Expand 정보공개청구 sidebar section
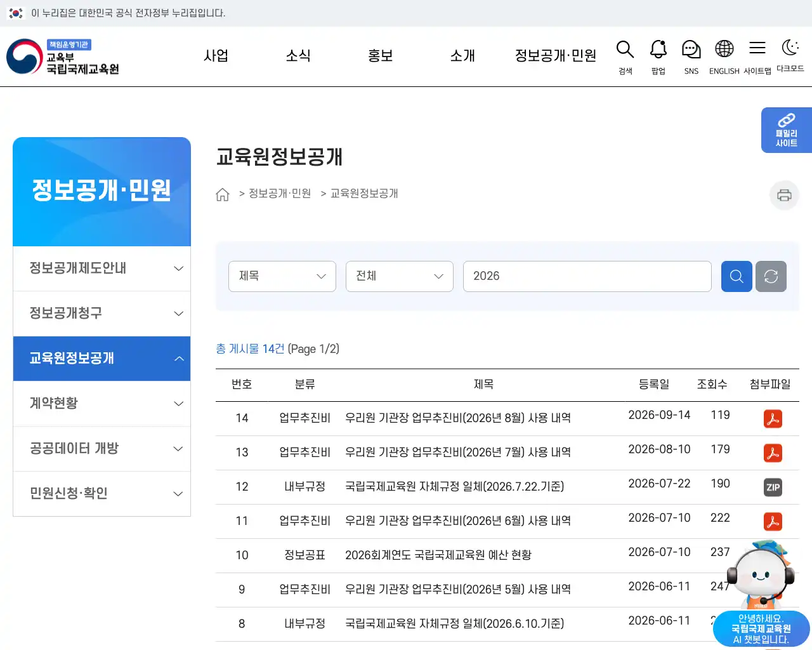The height and width of the screenshot is (650, 812). (x=101, y=314)
